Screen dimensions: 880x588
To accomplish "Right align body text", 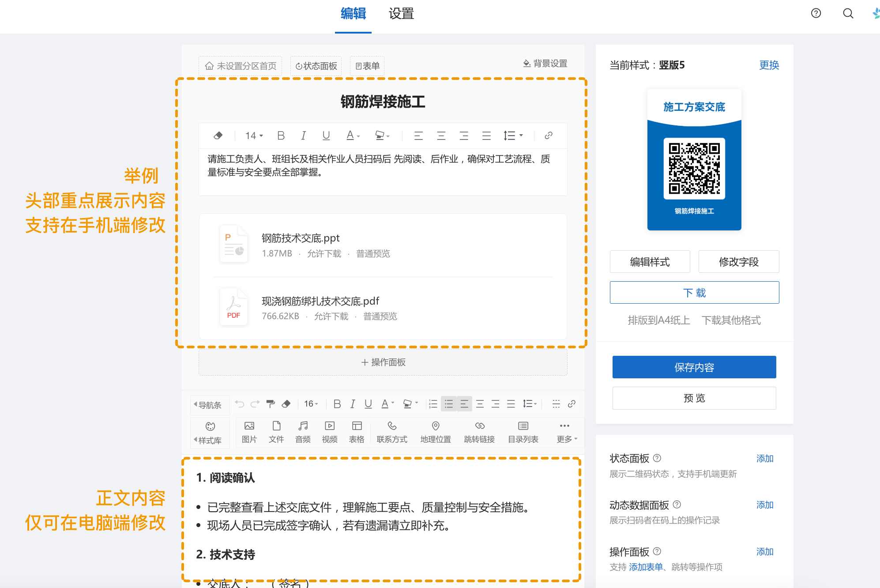I will (x=496, y=403).
